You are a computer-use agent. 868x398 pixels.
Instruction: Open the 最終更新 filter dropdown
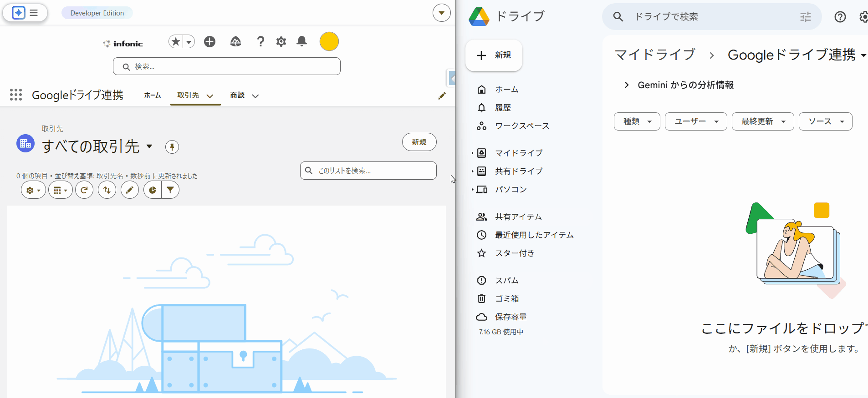(x=762, y=121)
